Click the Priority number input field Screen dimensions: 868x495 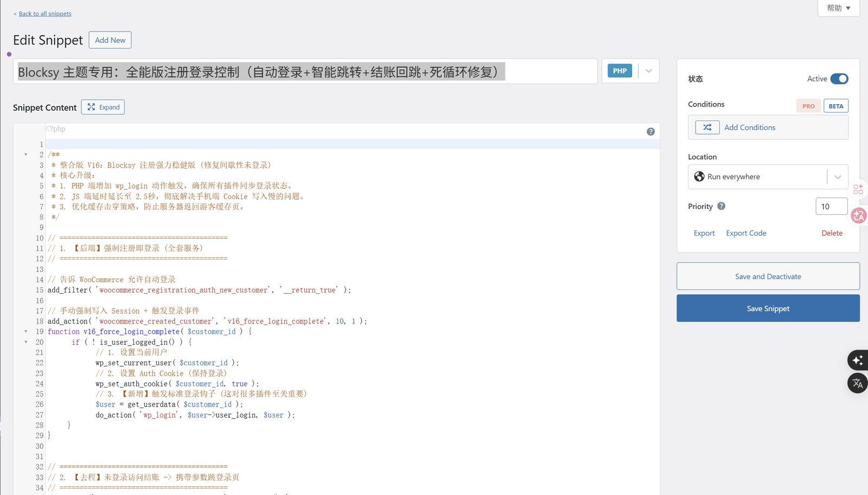831,206
